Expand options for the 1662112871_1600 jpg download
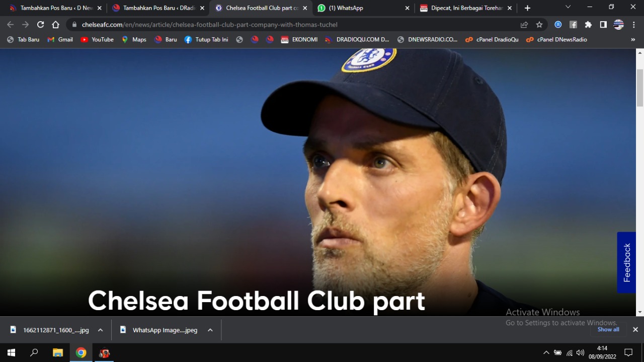 coord(100,330)
